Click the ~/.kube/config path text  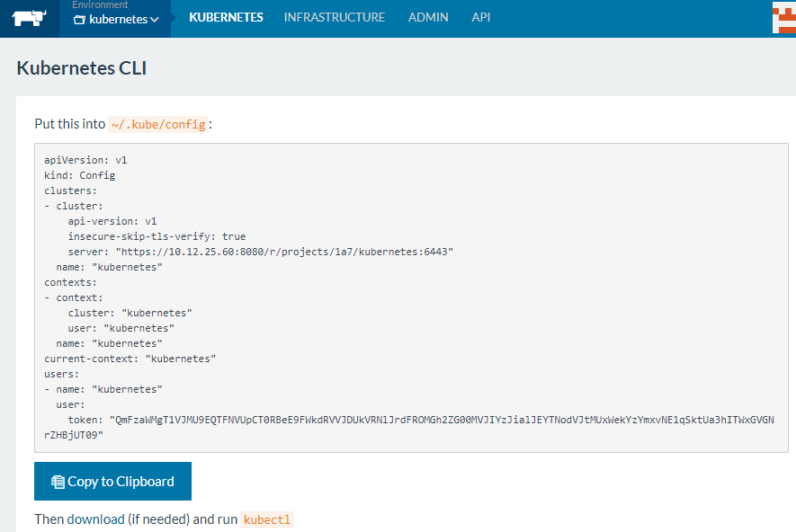[x=158, y=124]
